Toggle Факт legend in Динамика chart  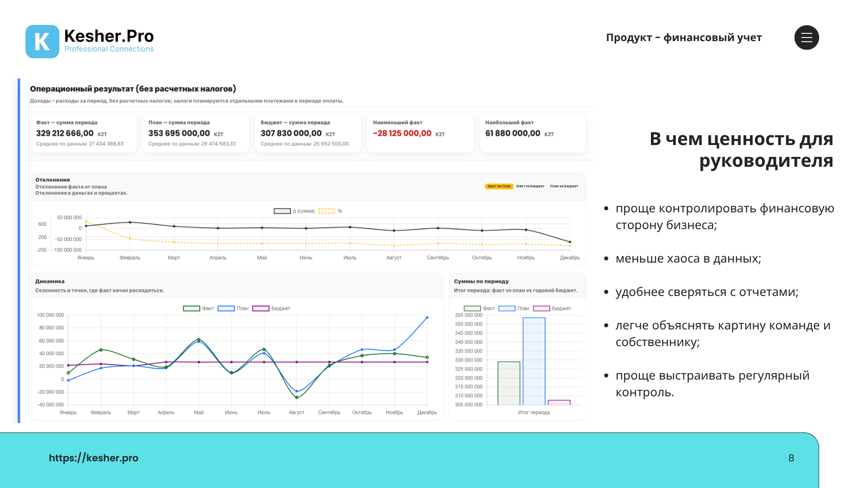pyautogui.click(x=198, y=309)
